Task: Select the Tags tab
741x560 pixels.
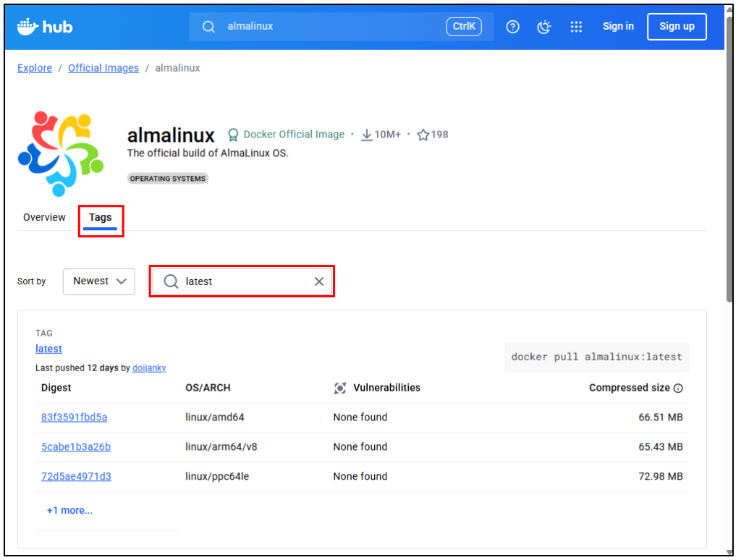Action: (101, 218)
